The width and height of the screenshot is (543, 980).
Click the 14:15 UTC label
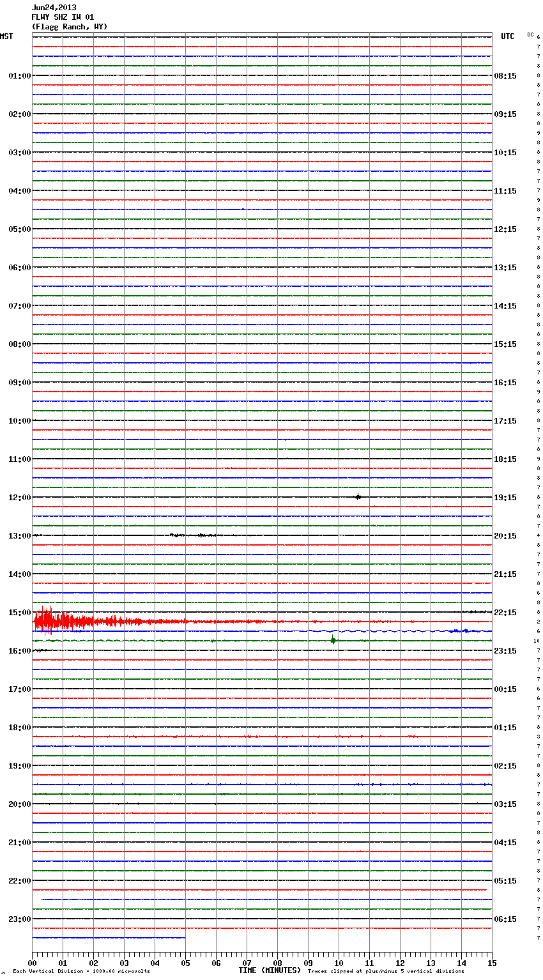505,306
